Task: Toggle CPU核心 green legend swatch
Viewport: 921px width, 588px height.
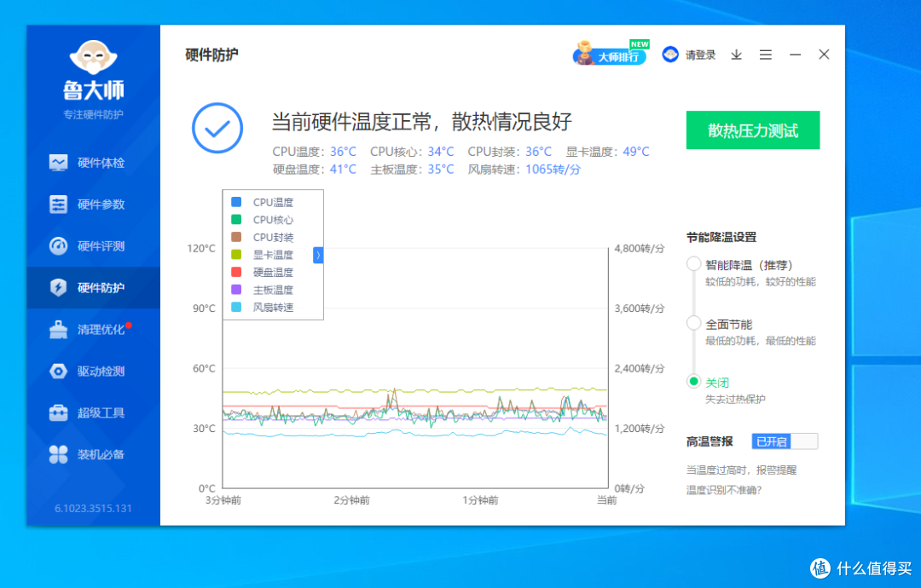Action: click(236, 220)
